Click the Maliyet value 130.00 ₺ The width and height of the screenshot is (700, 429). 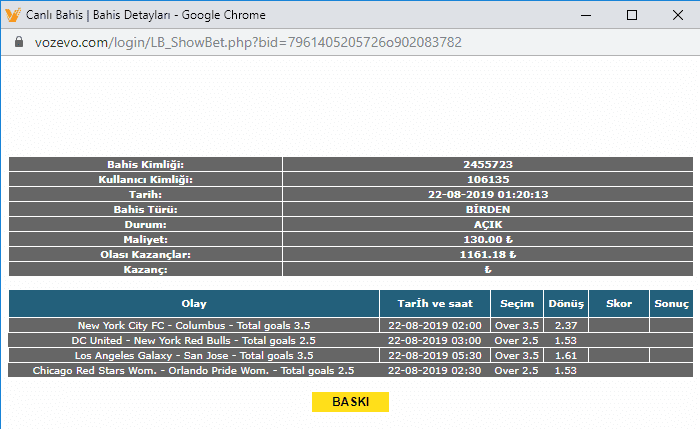pyautogui.click(x=488, y=240)
